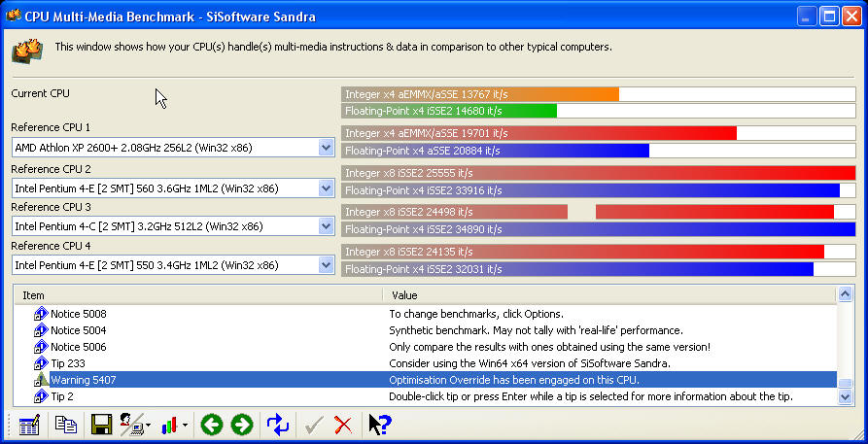Click the Item column header
This screenshot has height=444, width=868.
click(x=197, y=295)
